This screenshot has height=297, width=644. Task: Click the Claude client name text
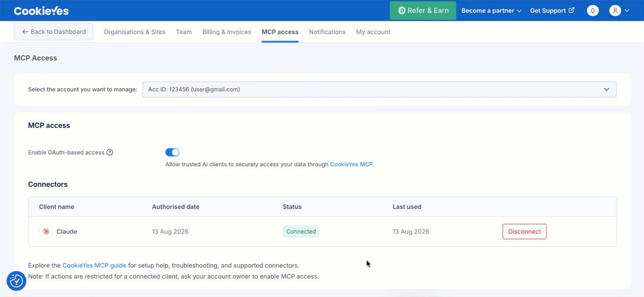tap(67, 232)
